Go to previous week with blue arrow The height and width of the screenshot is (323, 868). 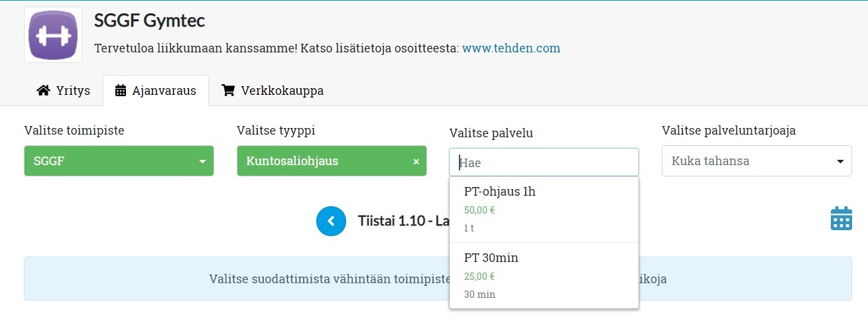coord(332,221)
